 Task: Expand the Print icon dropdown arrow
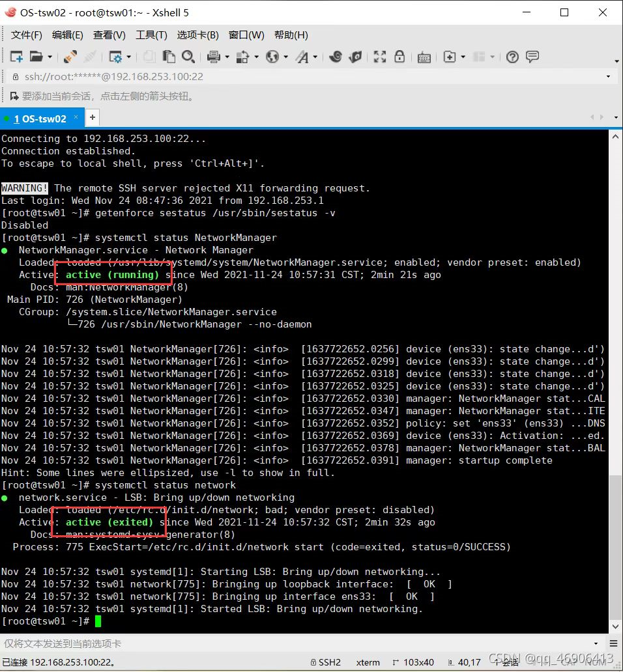coord(227,57)
